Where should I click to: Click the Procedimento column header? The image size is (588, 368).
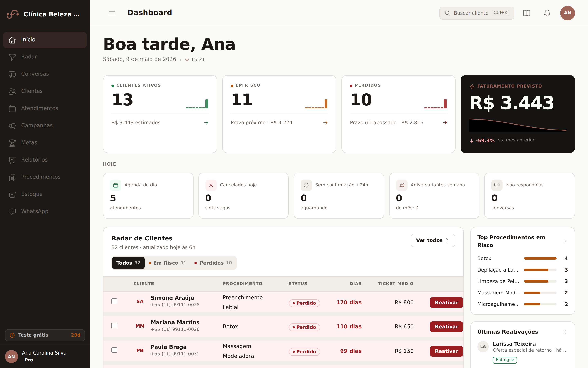click(243, 284)
